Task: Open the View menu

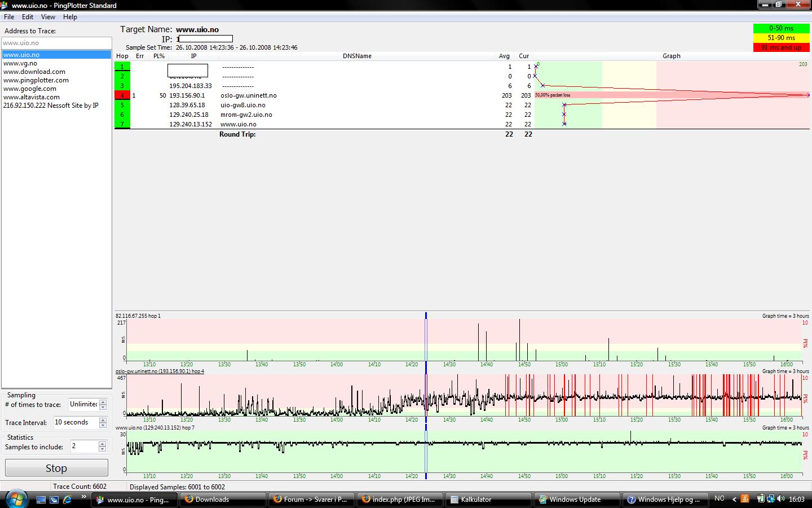Action: click(48, 17)
